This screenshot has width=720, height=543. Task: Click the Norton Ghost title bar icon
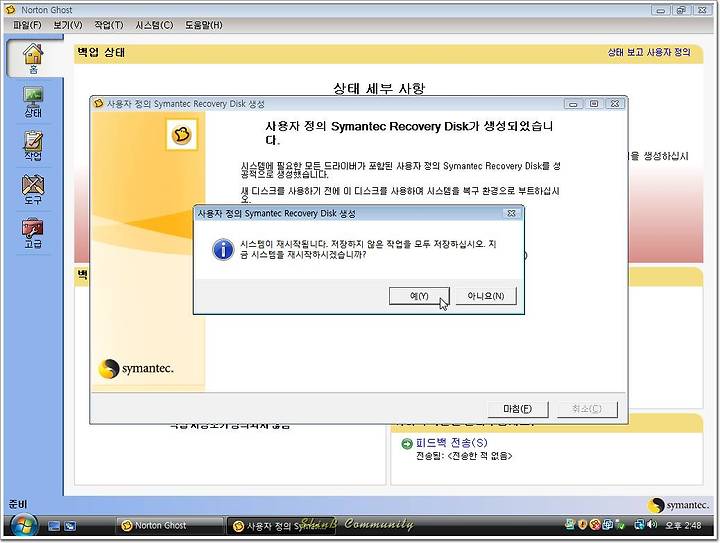click(11, 9)
